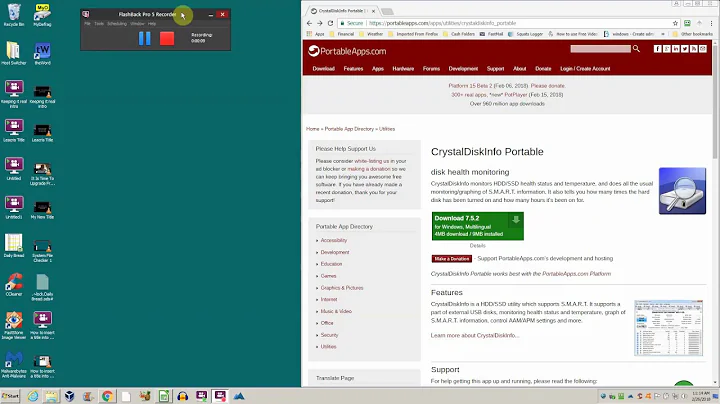The height and width of the screenshot is (404, 720).
Task: Pause the FlashBack recording
Action: click(145, 38)
